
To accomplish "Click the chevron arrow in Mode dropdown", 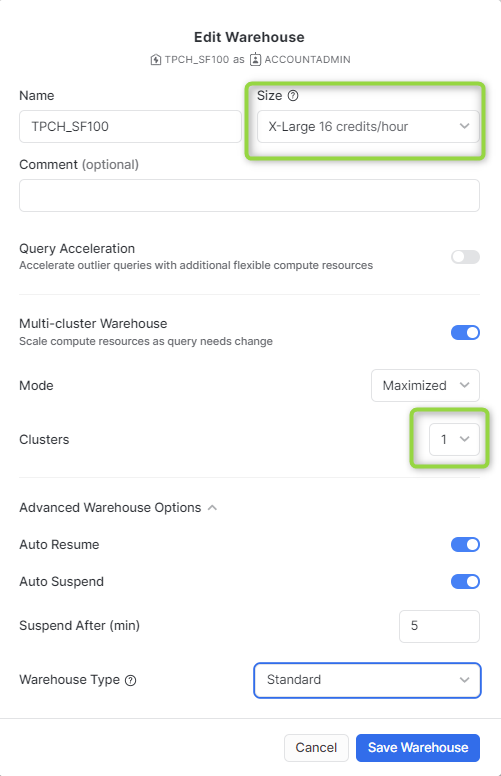I will pos(464,385).
